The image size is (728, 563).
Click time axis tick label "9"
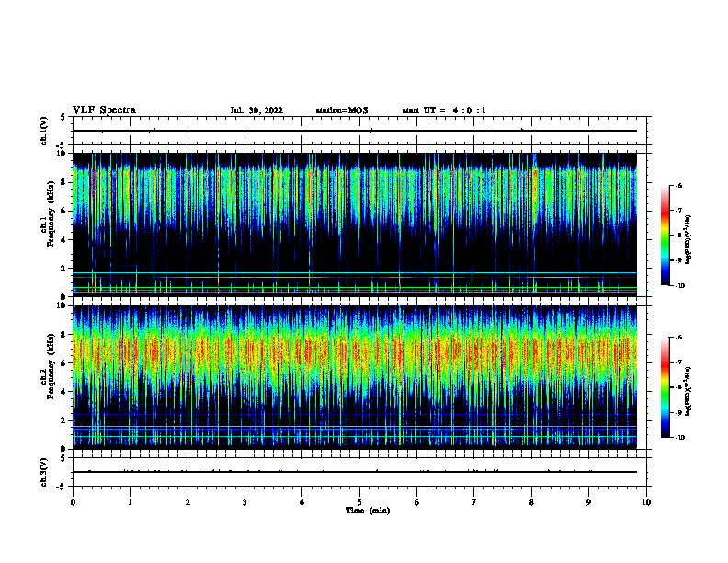(588, 502)
